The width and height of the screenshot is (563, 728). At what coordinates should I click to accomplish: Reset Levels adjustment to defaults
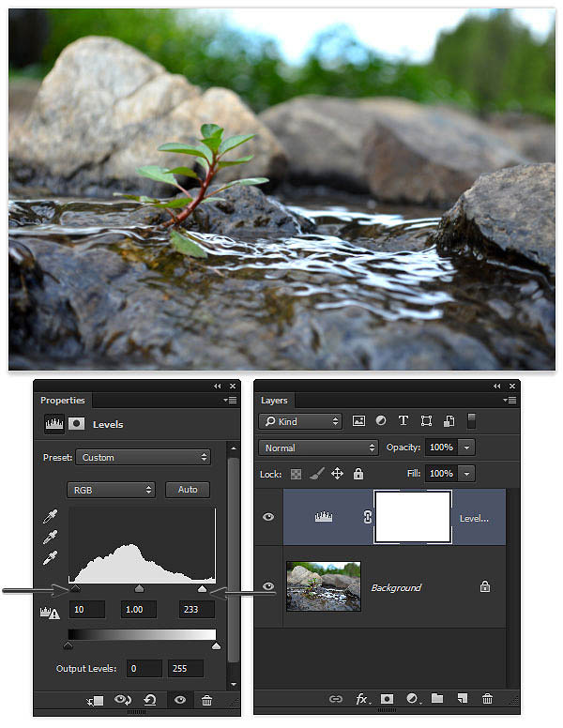tap(149, 700)
